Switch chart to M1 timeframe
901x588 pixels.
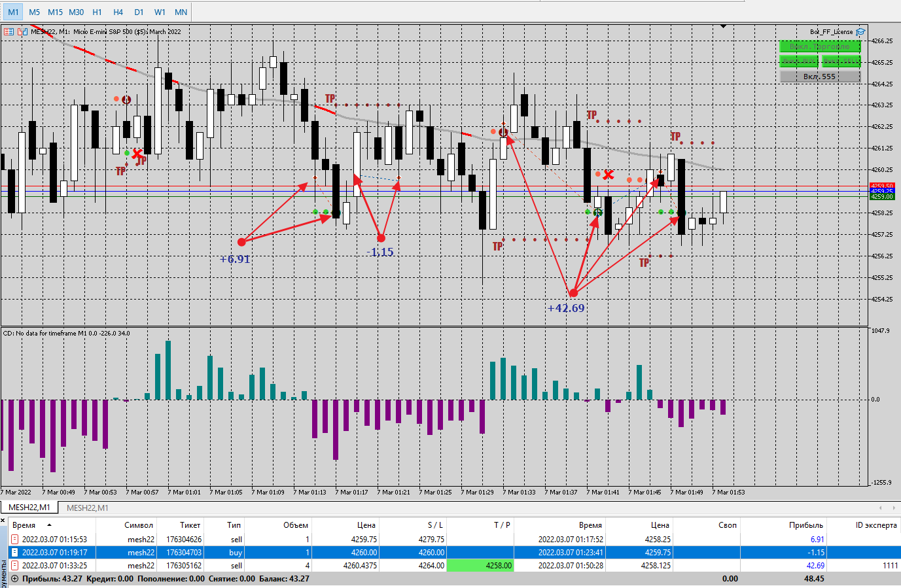pyautogui.click(x=13, y=12)
